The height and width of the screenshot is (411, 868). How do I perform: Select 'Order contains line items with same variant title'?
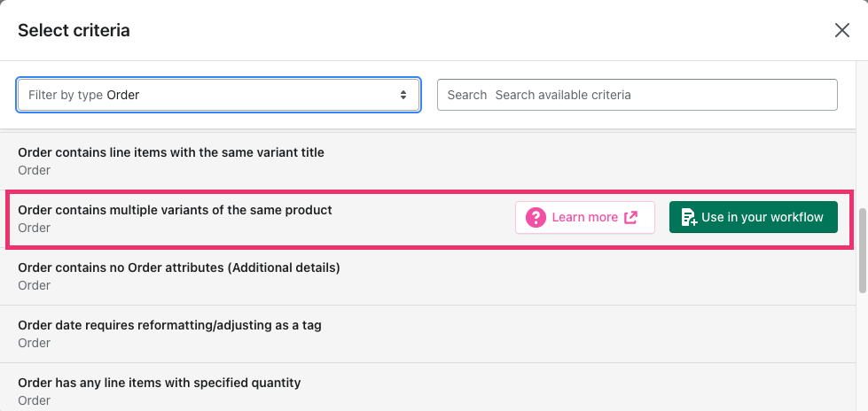tap(171, 152)
